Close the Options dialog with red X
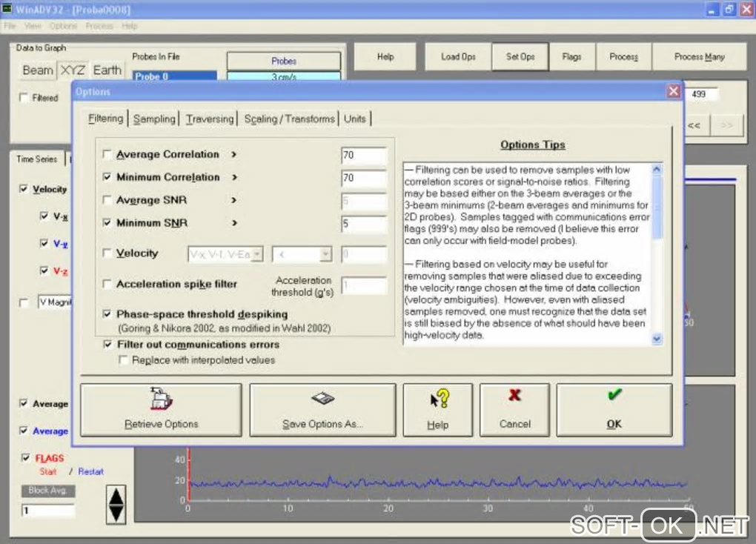The width and height of the screenshot is (756, 544). 674,91
